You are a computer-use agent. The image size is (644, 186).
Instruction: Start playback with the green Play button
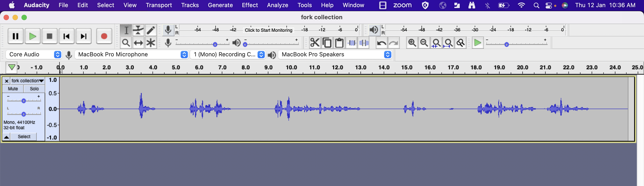pos(32,36)
